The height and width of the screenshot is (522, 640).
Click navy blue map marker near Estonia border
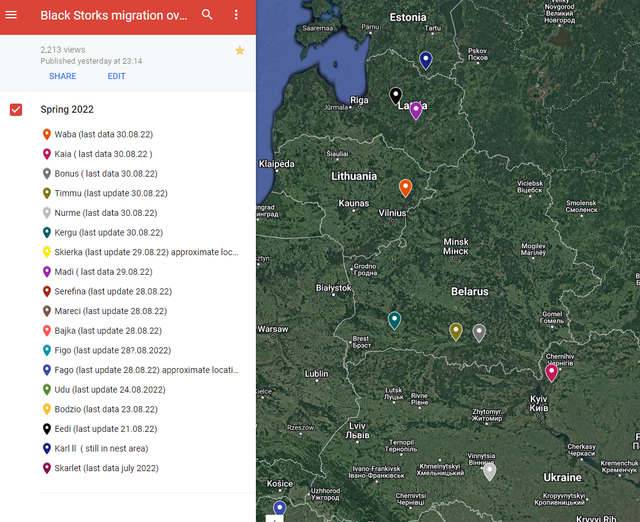click(426, 60)
